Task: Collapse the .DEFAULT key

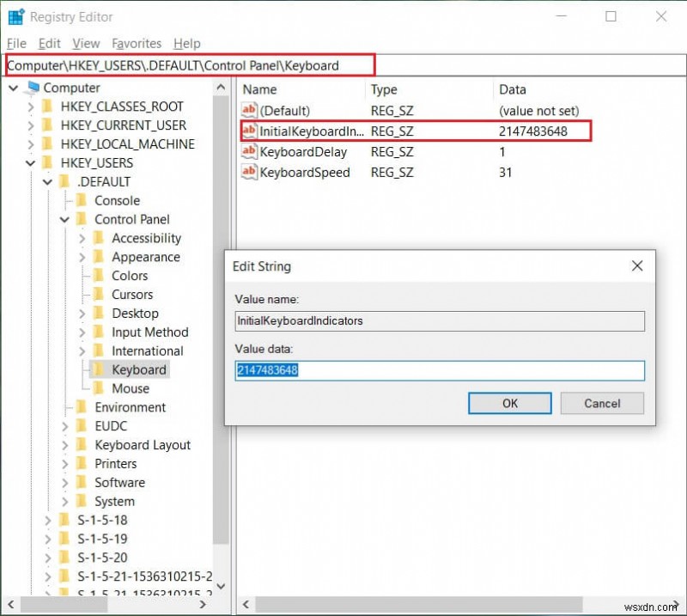Action: (x=49, y=181)
